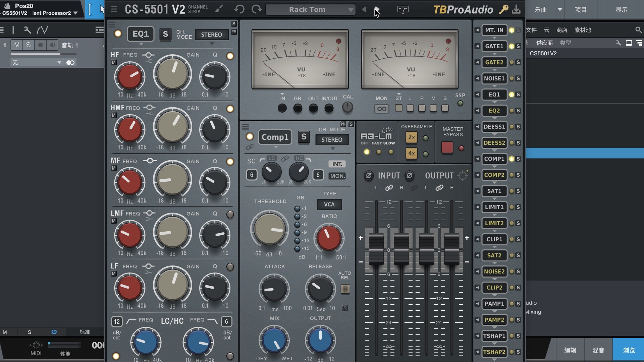Enable 4x oversampling

(412, 153)
